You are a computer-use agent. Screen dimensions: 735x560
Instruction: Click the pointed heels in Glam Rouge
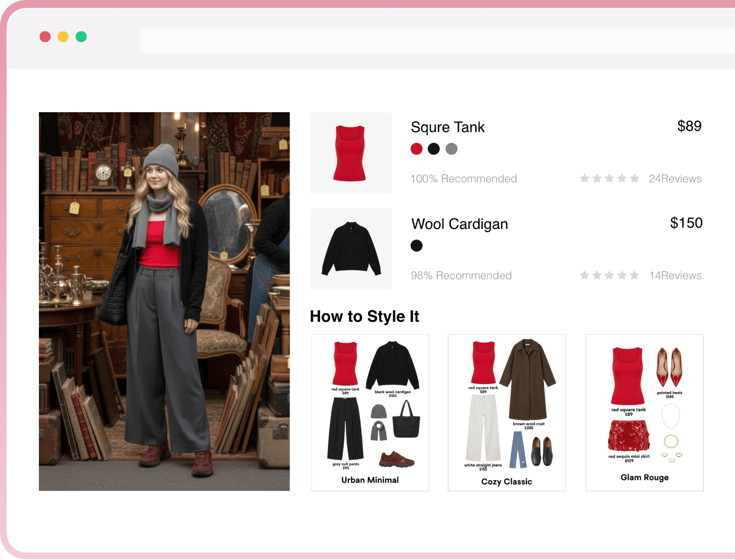click(x=669, y=367)
